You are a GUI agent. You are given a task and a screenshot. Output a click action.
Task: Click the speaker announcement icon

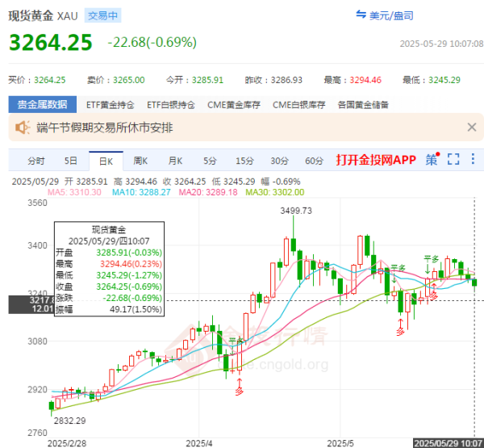coord(23,128)
